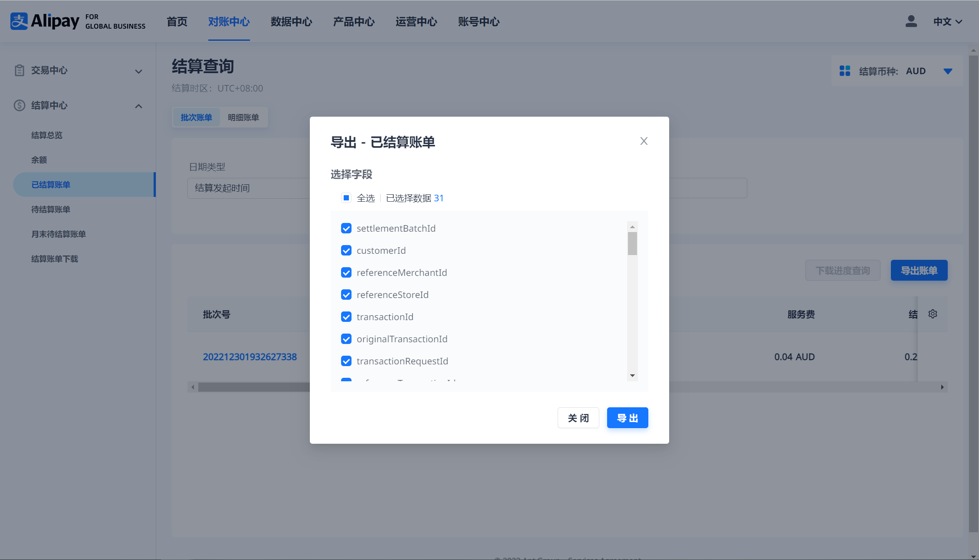Viewport: 979px width, 560px height.
Task: Click the 交易中心 clipboard icon
Action: click(19, 70)
